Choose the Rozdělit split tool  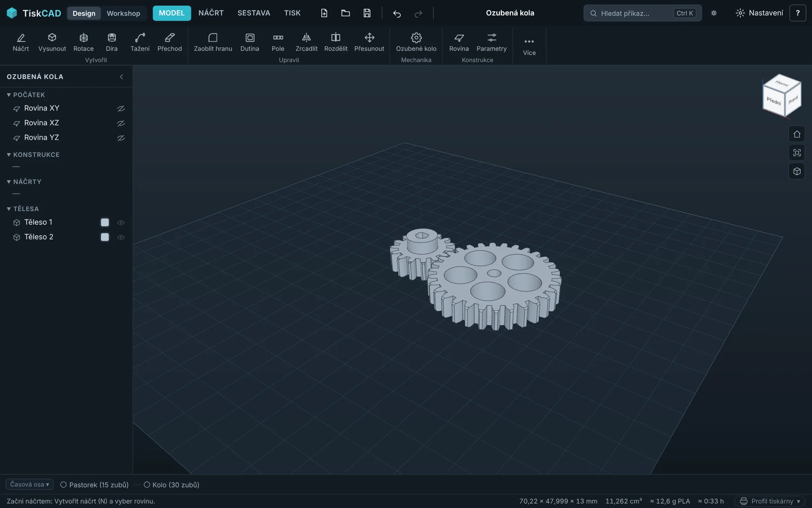[x=336, y=42]
